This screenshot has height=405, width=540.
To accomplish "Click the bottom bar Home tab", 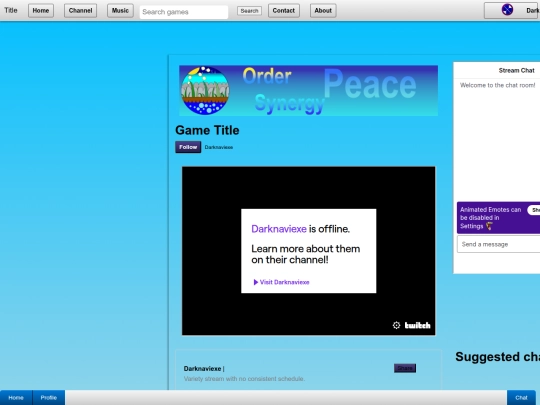I will pyautogui.click(x=16, y=398).
